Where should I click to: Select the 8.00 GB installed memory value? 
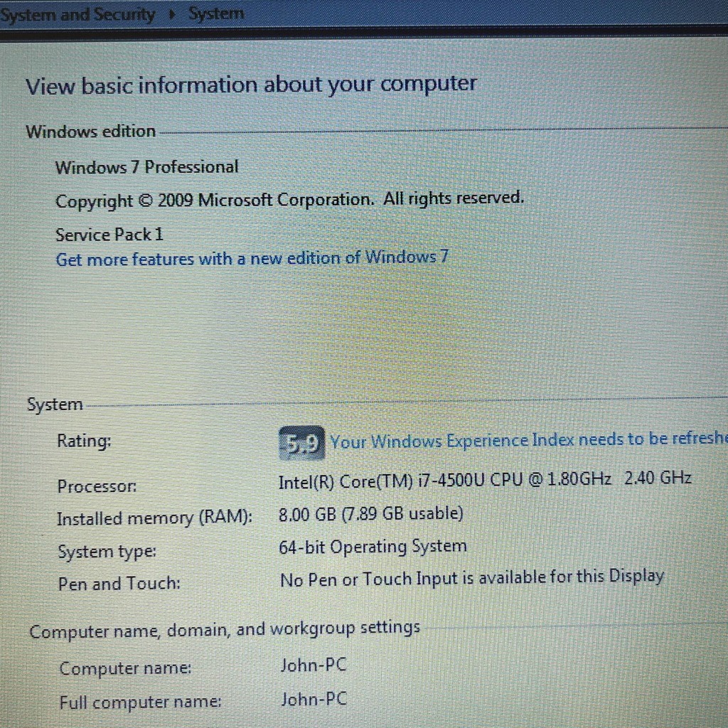coord(371,514)
